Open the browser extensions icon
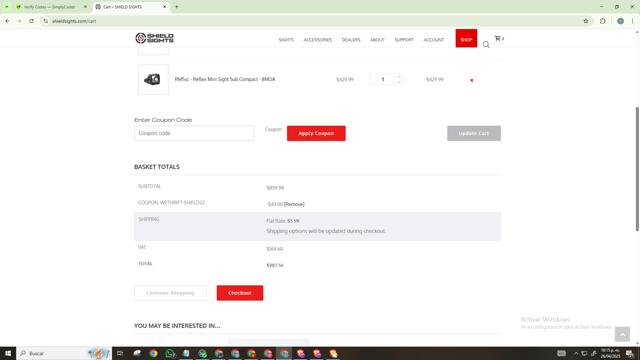640x360 pixels. [x=602, y=21]
